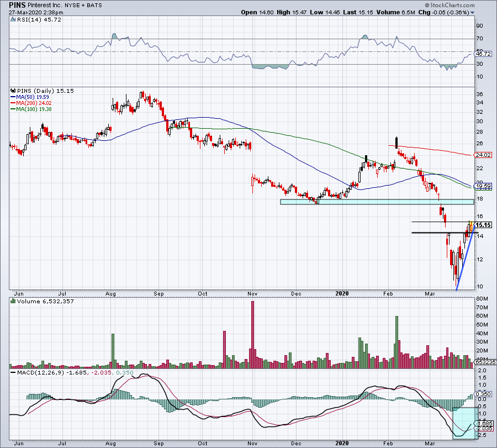Click the PINS ticker symbol in header
Screen dimensions: 497x448
(17, 5)
